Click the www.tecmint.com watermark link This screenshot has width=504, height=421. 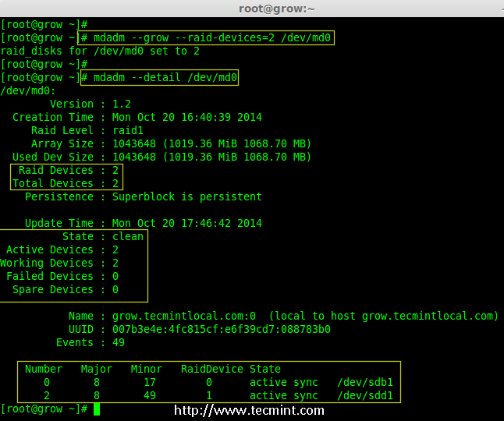(x=249, y=410)
